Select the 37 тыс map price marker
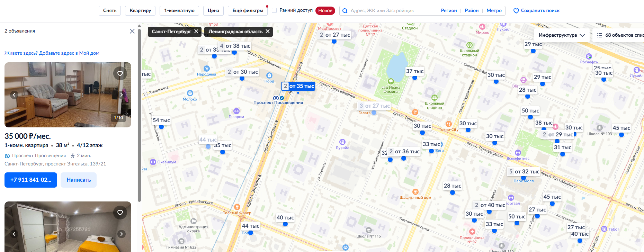This screenshot has width=644, height=252. 415,71
